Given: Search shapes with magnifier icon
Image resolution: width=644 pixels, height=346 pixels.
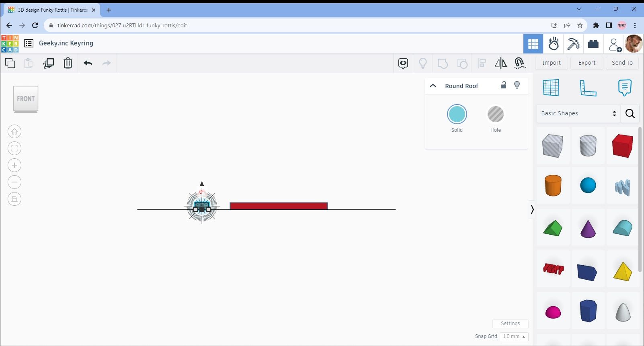Looking at the screenshot, I should 630,114.
